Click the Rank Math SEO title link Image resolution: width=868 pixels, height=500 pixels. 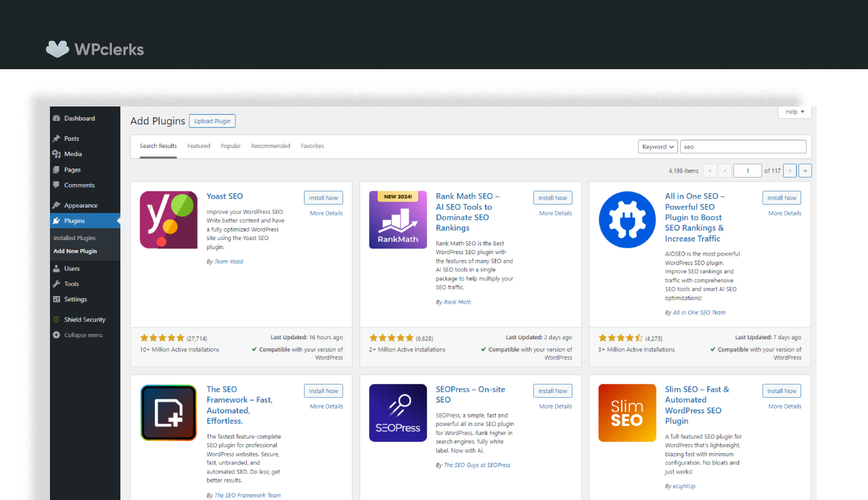coord(468,212)
